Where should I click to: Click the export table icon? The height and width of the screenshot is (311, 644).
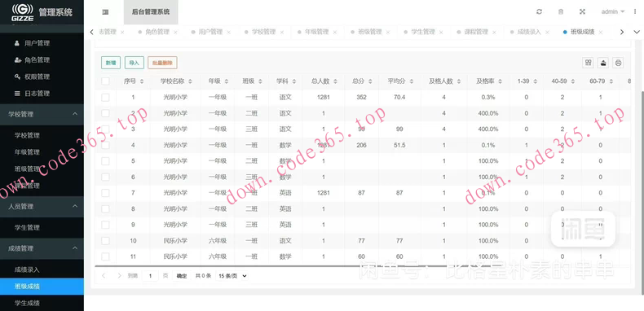coord(603,63)
